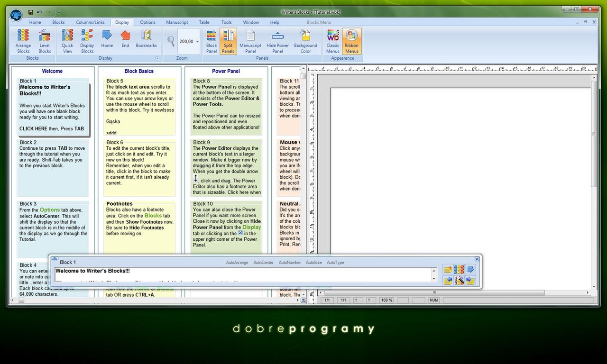The image size is (607, 364).
Task: Click Power Tools blue arrow icon
Action: pyautogui.click(x=470, y=270)
